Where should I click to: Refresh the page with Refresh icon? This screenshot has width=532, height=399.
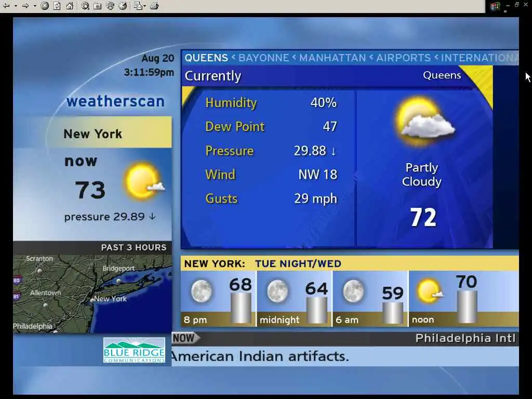[x=57, y=6]
